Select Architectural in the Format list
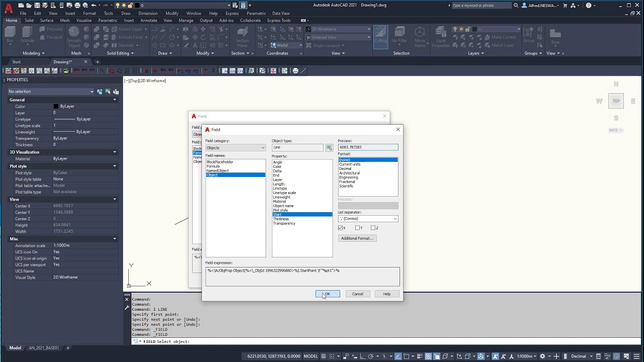This screenshot has width=644, height=362. pyautogui.click(x=349, y=173)
